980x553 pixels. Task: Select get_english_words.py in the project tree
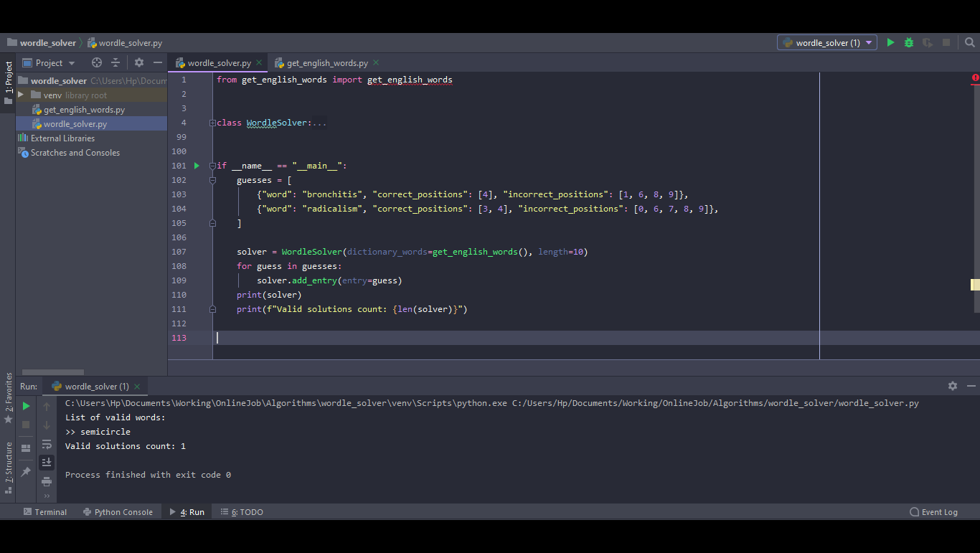tap(84, 110)
